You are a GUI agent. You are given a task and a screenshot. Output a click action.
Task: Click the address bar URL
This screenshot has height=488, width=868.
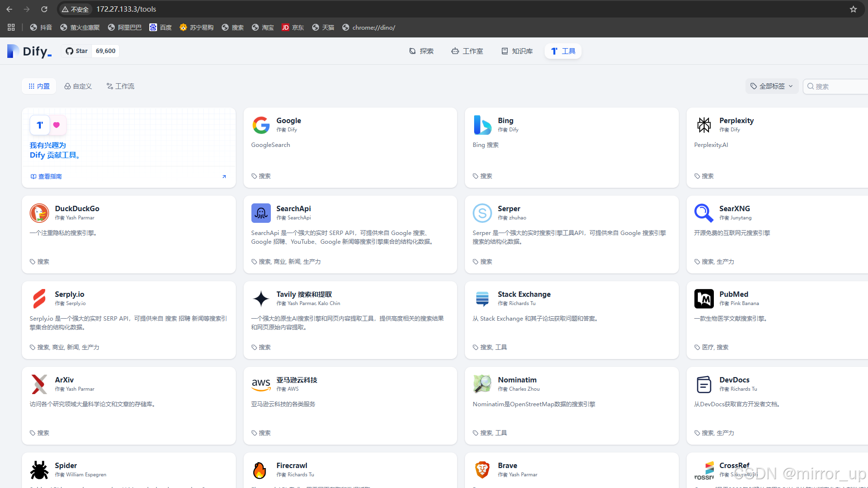point(126,9)
